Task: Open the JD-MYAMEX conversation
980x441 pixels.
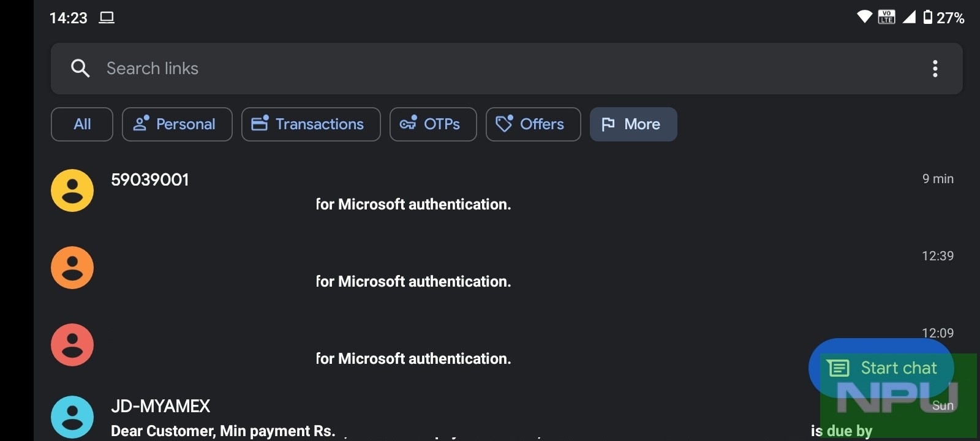Action: 507,417
